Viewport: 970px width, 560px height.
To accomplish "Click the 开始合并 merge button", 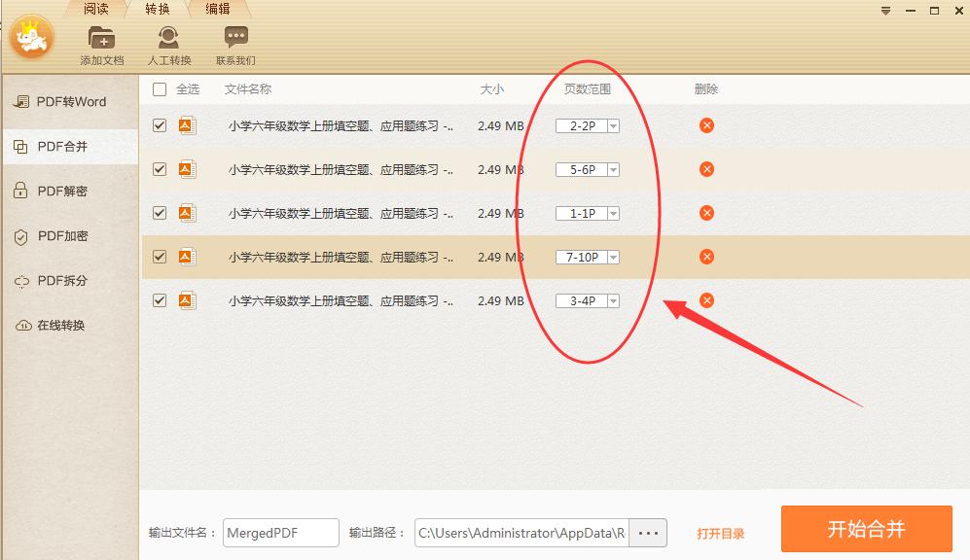I will [865, 529].
